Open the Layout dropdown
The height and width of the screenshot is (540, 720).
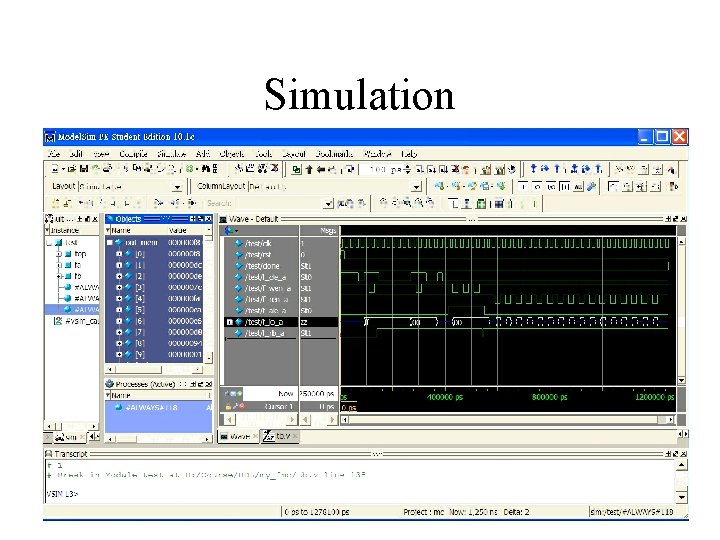pos(177,187)
